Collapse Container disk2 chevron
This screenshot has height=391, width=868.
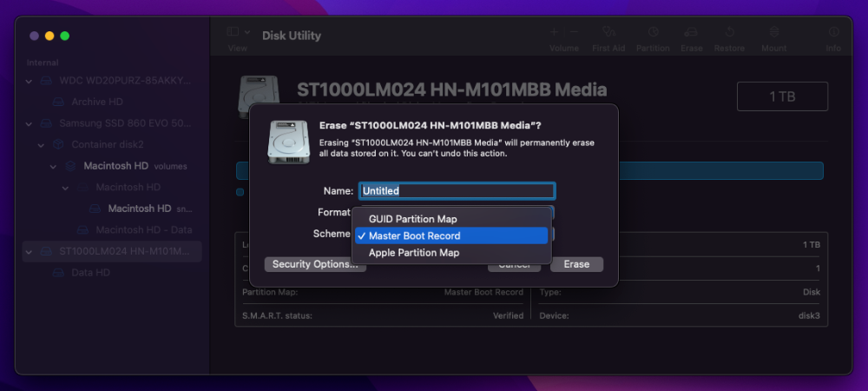coord(41,144)
